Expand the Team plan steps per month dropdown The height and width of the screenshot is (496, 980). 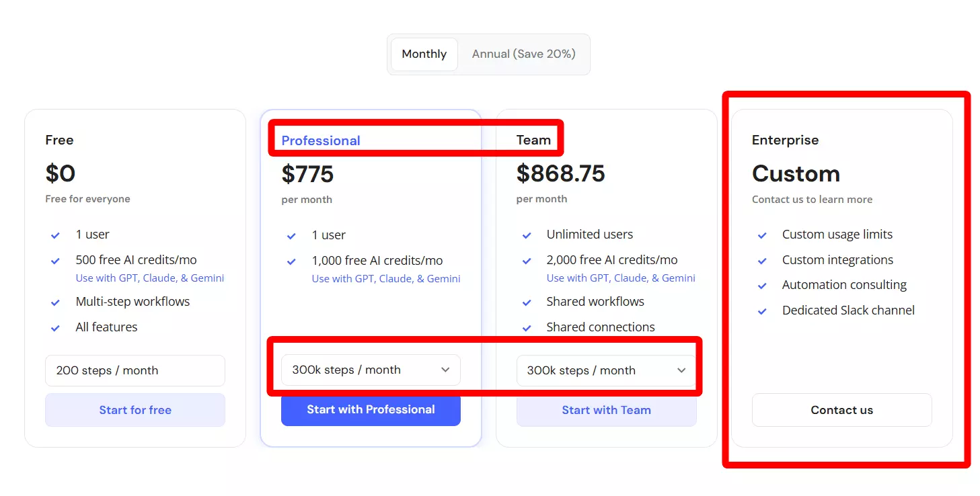pos(606,371)
